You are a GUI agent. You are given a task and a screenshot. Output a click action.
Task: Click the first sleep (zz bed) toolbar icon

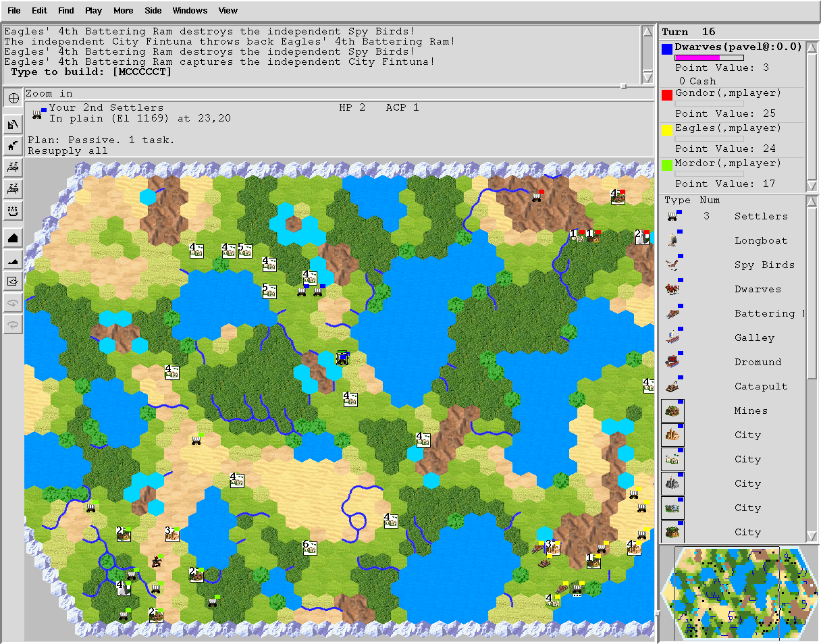click(14, 167)
